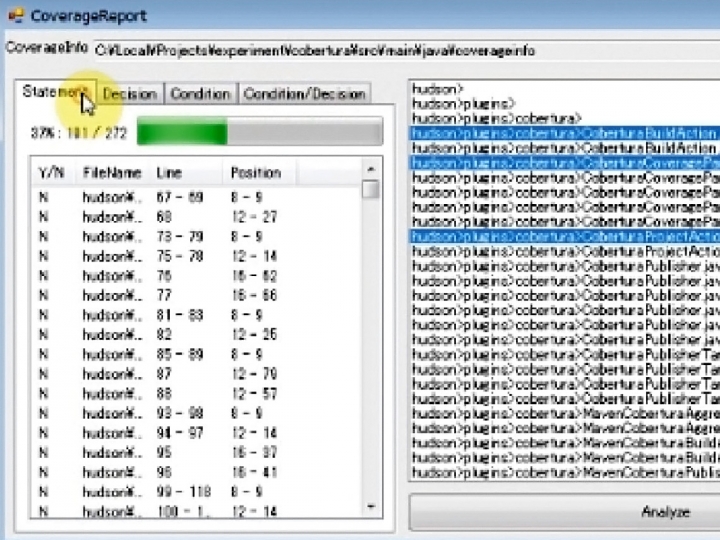
Task: Click the Analyze button
Action: tap(565, 512)
